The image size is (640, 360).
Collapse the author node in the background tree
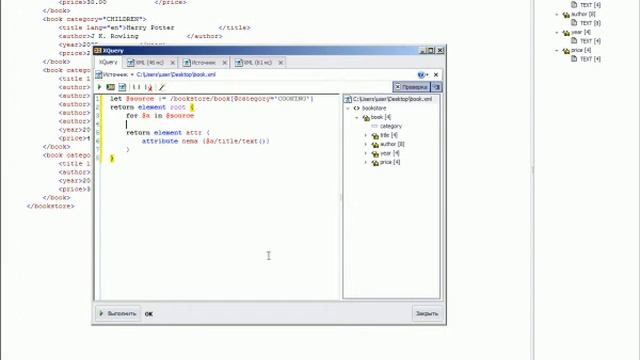pyautogui.click(x=557, y=14)
